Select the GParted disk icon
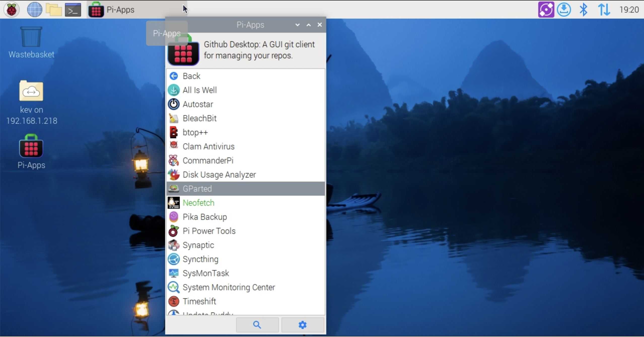Image resolution: width=644 pixels, height=337 pixels. click(174, 189)
